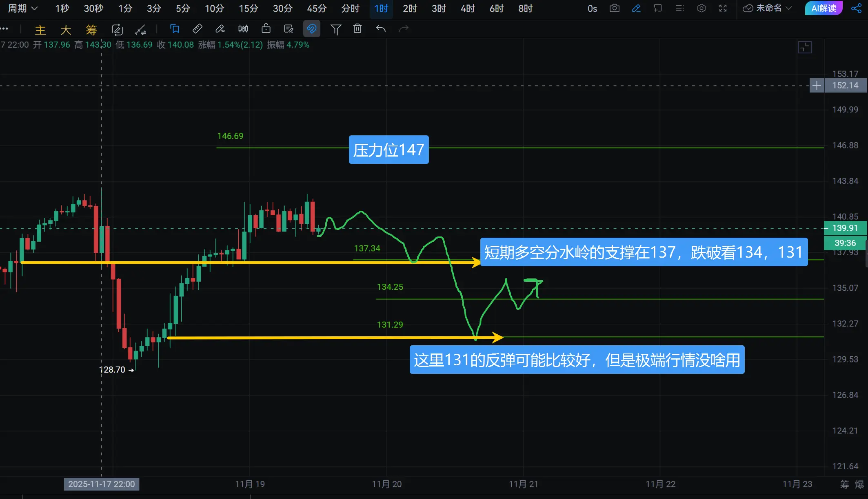Switch to the 4时 timeframe tab
The width and height of the screenshot is (868, 499).
point(467,8)
